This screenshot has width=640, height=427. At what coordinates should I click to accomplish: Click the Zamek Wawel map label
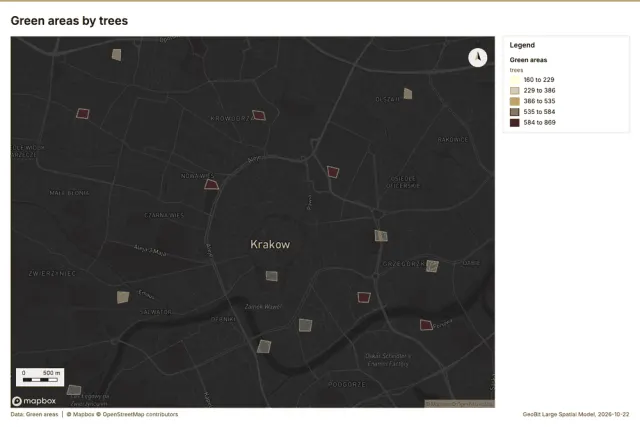pyautogui.click(x=263, y=307)
